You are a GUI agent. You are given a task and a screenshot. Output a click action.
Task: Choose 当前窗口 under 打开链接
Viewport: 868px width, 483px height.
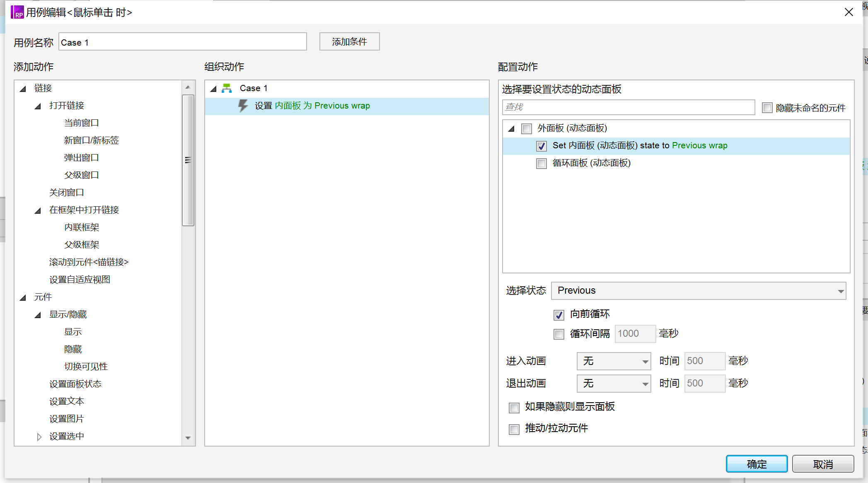click(81, 123)
